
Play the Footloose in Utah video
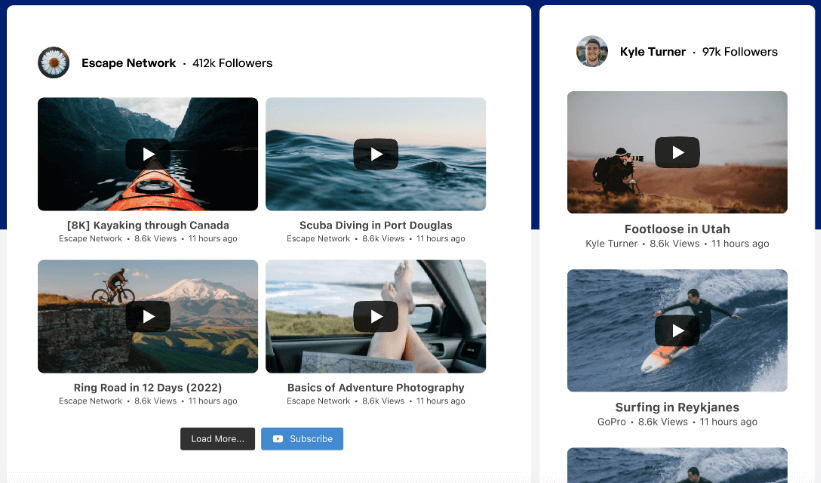[x=677, y=153]
